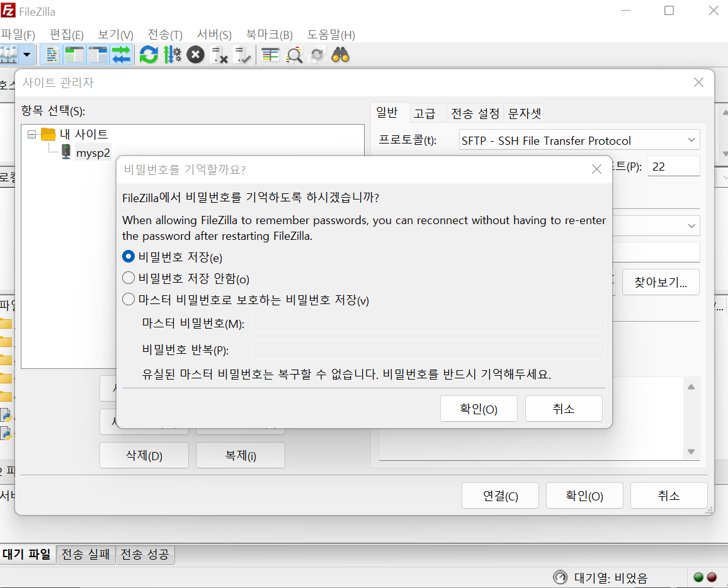Close the 사이트 관리자 window

pos(698,82)
